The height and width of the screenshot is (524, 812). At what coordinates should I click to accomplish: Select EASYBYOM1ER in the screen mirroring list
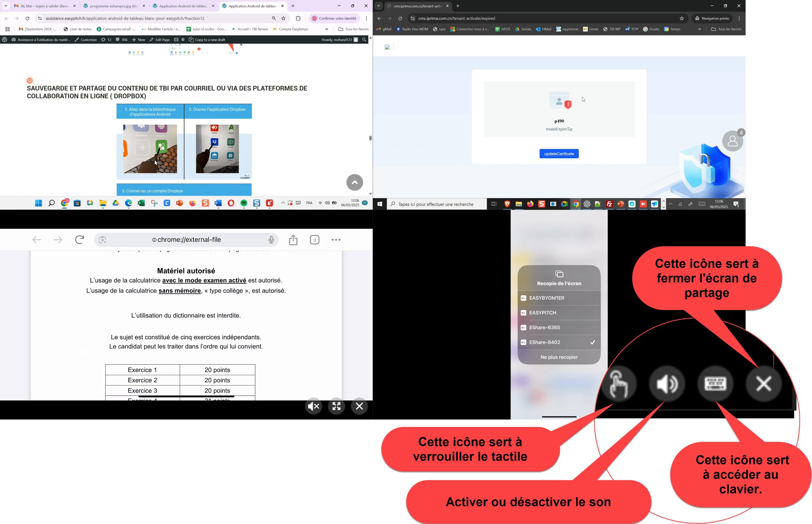[559, 298]
